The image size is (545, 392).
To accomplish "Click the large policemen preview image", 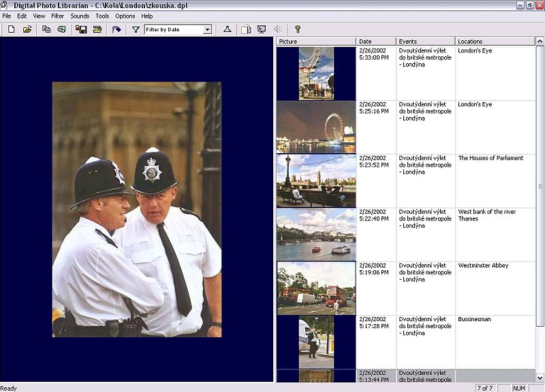I will tap(137, 210).
